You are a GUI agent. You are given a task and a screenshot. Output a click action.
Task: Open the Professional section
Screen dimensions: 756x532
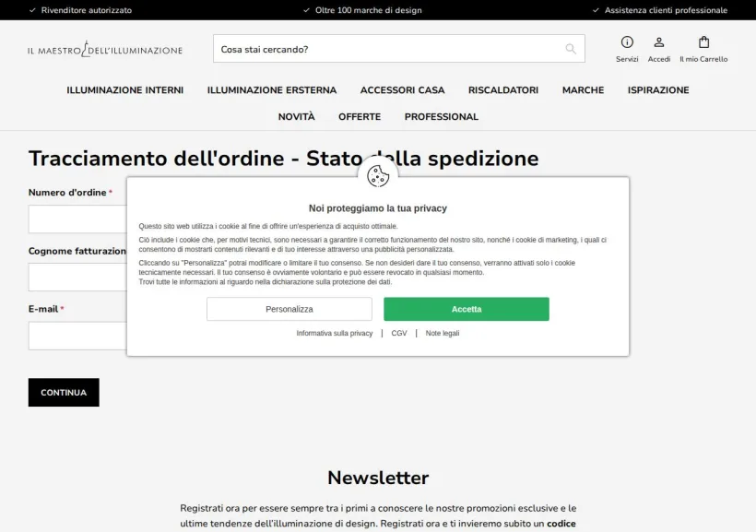(442, 117)
